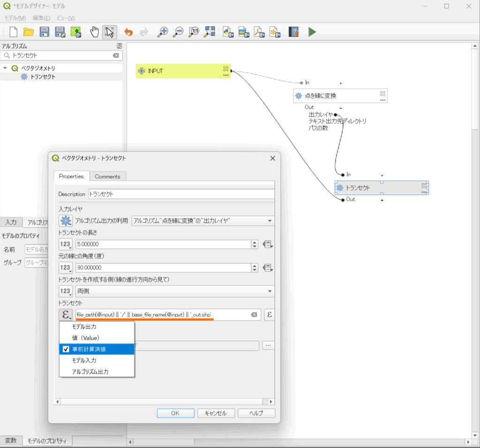
Task: Open model help from toolbar
Action: pos(293,32)
